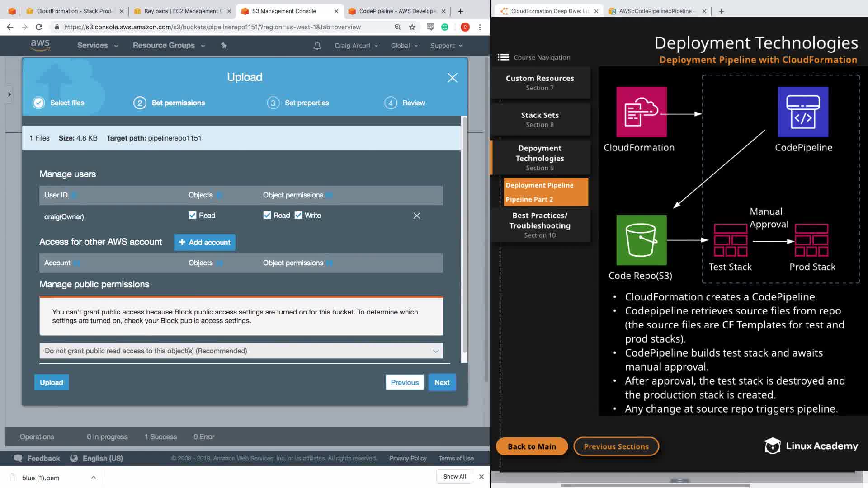
Task: Expand the Resource Groups menu
Action: click(168, 45)
